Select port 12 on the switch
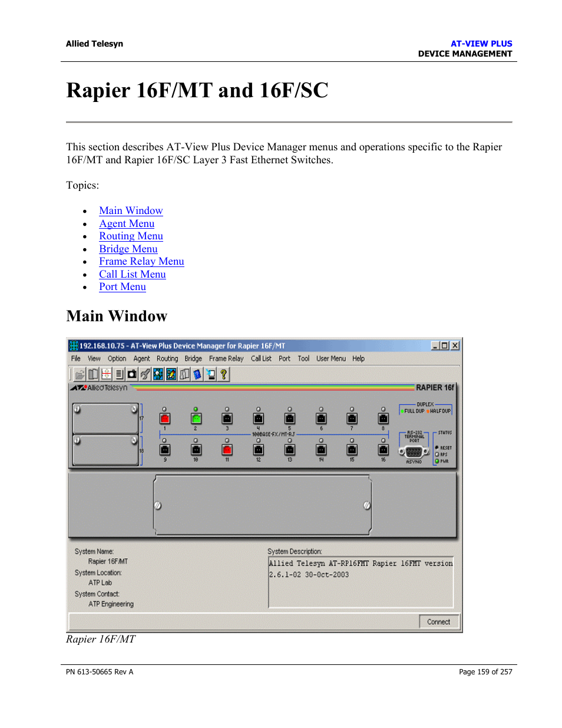 [x=258, y=450]
